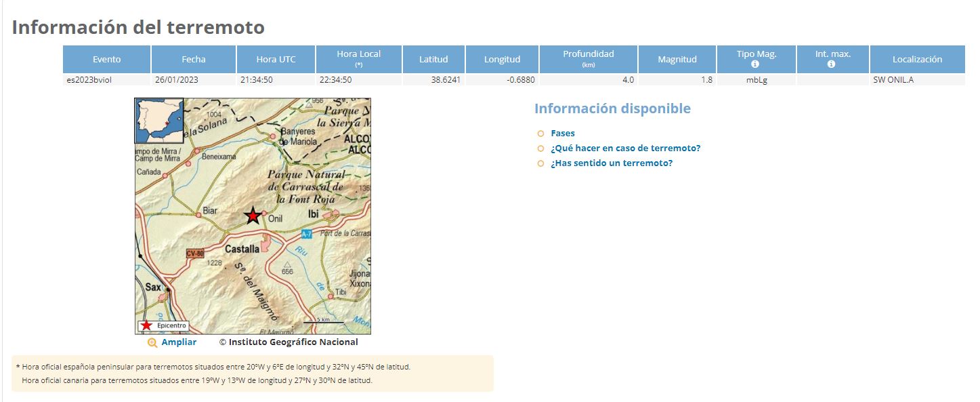Image resolution: width=980 pixels, height=402 pixels.
Task: Click the CV-80 road badge on map
Action: 195,253
